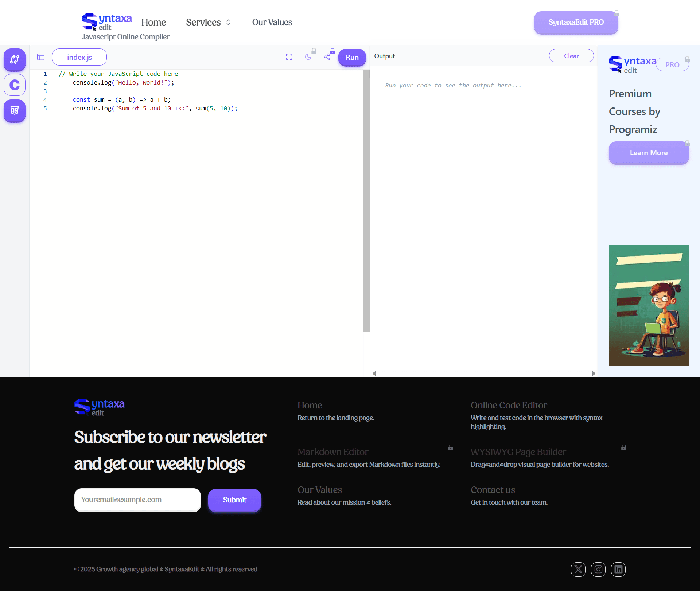700x591 pixels.
Task: Run the JavaScript code
Action: tap(352, 57)
